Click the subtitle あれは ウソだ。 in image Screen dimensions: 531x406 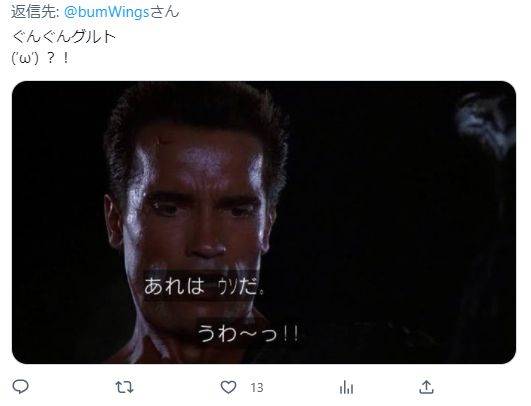pyautogui.click(x=204, y=286)
